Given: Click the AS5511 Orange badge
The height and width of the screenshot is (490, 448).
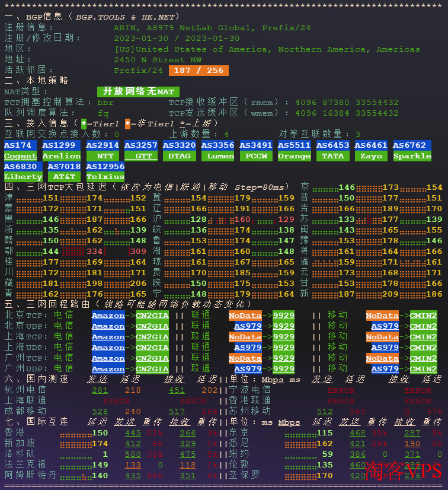Looking at the screenshot, I should pos(294,151).
